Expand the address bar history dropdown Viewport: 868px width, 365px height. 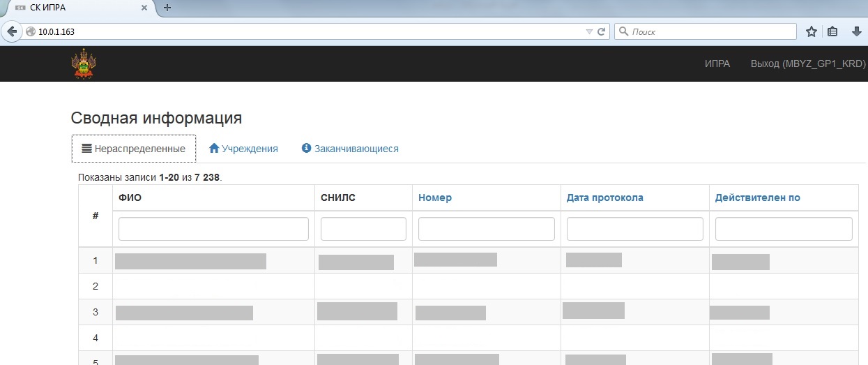tap(589, 31)
